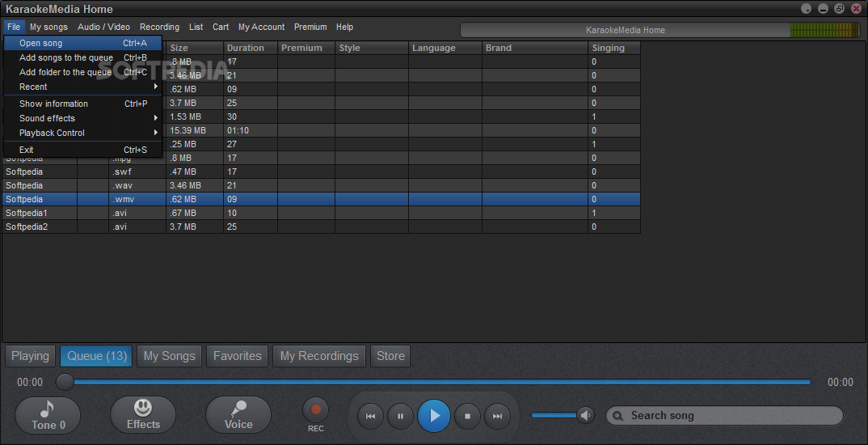868x445 pixels.
Task: Expand the Recent submenu
Action: [82, 87]
